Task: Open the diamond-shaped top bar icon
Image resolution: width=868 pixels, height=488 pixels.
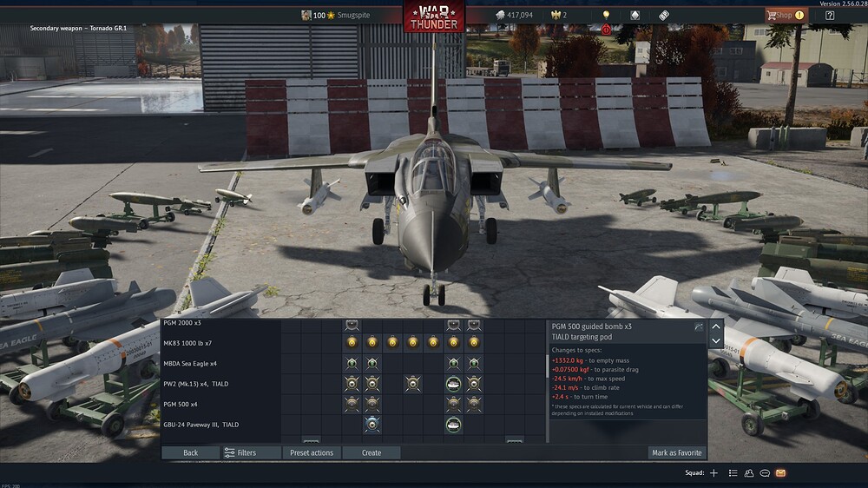Action: point(635,15)
